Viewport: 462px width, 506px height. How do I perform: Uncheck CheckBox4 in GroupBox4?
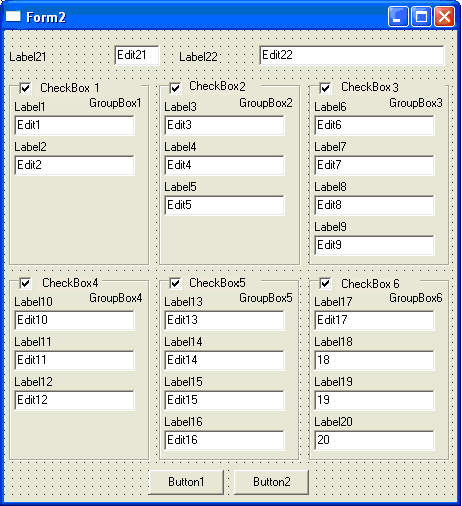(x=25, y=283)
